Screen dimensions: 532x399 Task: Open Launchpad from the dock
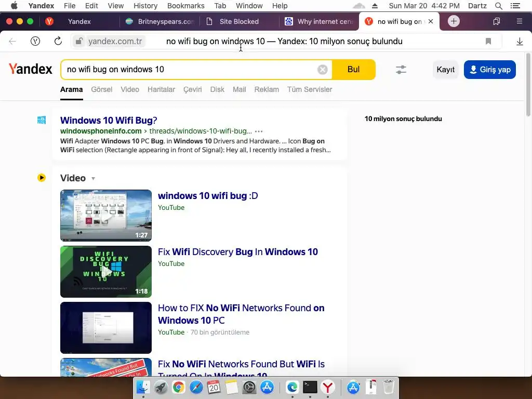161,387
